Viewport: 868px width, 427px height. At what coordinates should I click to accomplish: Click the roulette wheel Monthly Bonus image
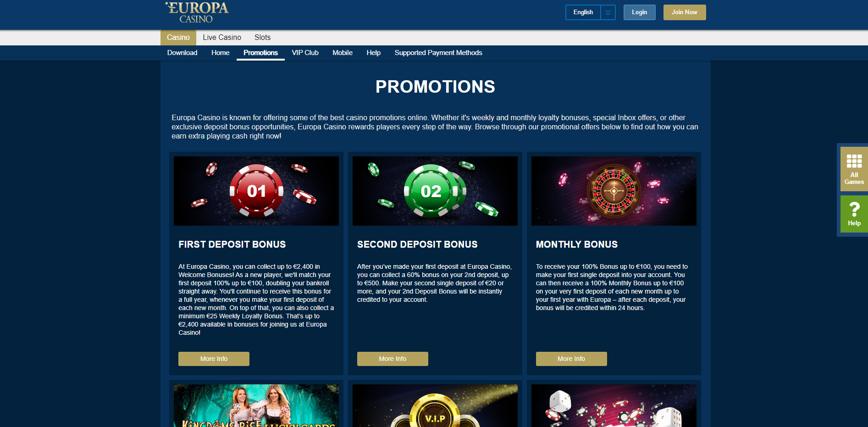coord(614,191)
